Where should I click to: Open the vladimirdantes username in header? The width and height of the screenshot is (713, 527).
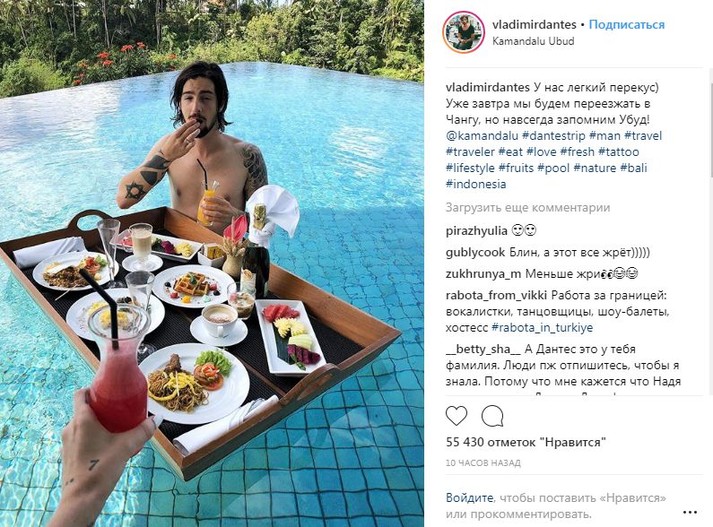[x=534, y=25]
